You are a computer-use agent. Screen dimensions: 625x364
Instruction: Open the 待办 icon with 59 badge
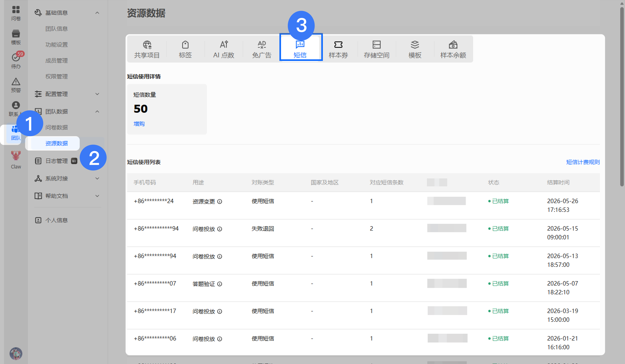(16, 60)
